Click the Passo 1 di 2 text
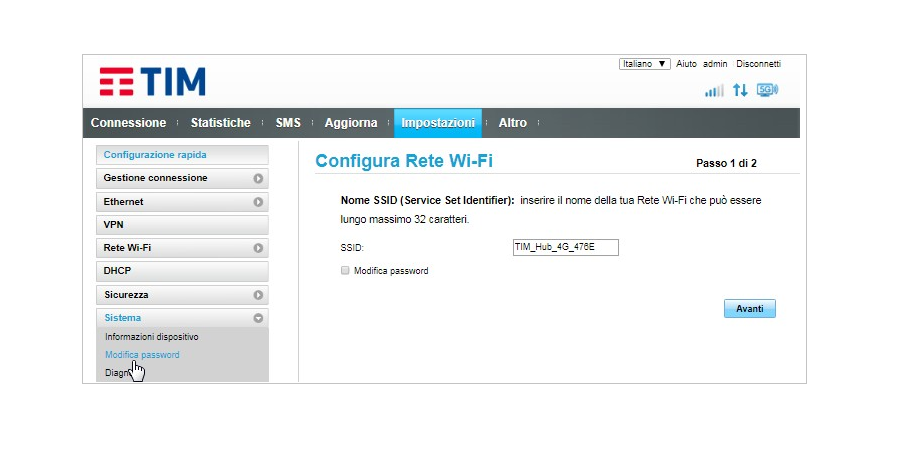The image size is (900, 450). click(726, 164)
